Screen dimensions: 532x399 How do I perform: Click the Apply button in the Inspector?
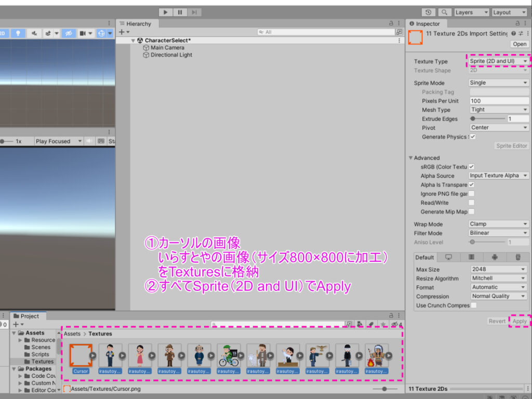520,321
